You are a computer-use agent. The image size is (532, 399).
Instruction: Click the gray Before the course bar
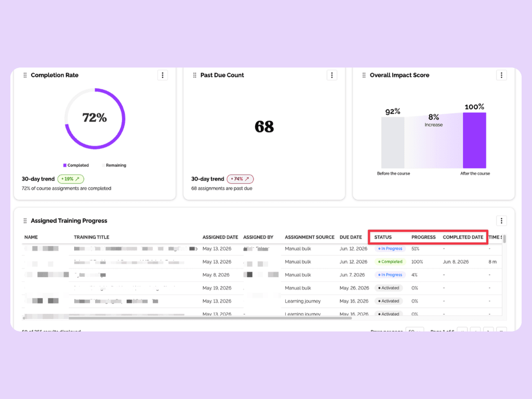(393, 142)
